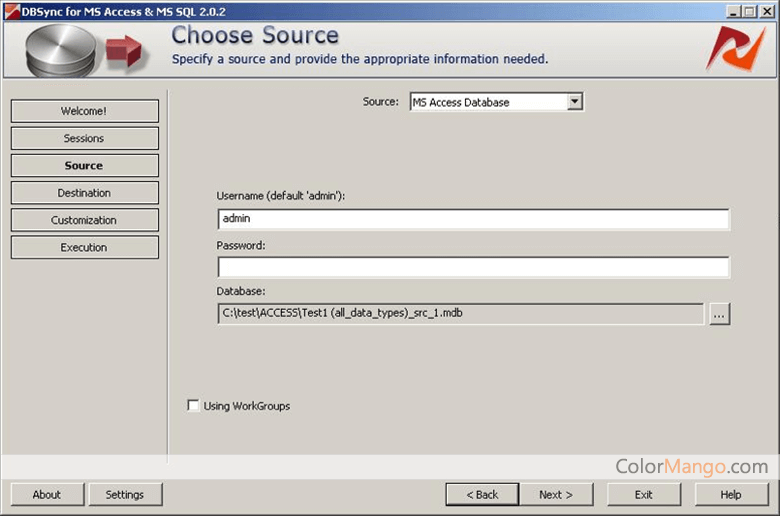Expand the Source type dropdown arrow
Screen dimensions: 780x516
point(575,102)
